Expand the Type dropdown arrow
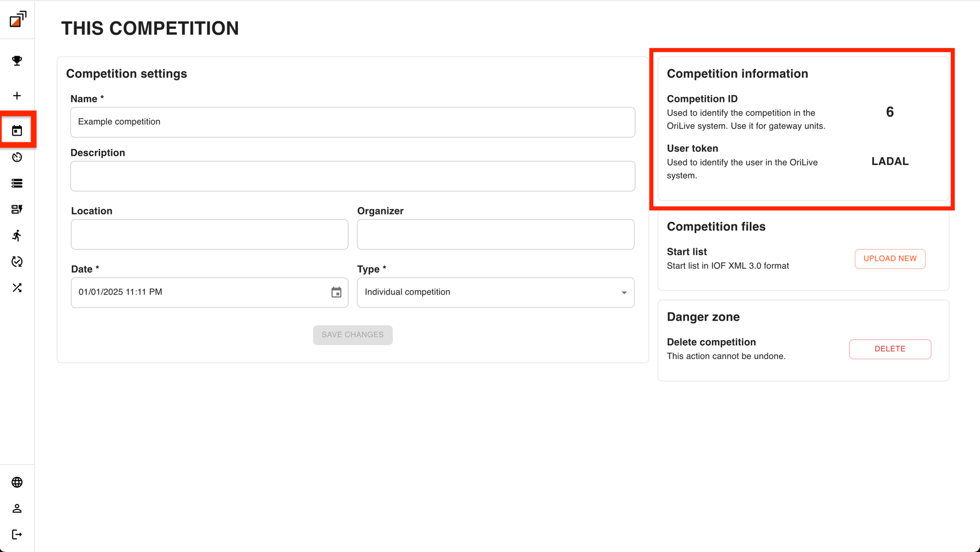 pyautogui.click(x=624, y=293)
